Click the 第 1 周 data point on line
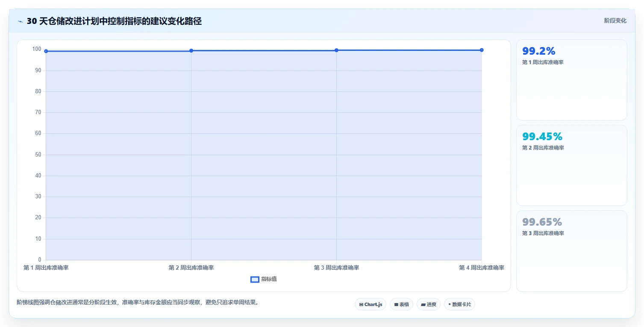 [46, 51]
